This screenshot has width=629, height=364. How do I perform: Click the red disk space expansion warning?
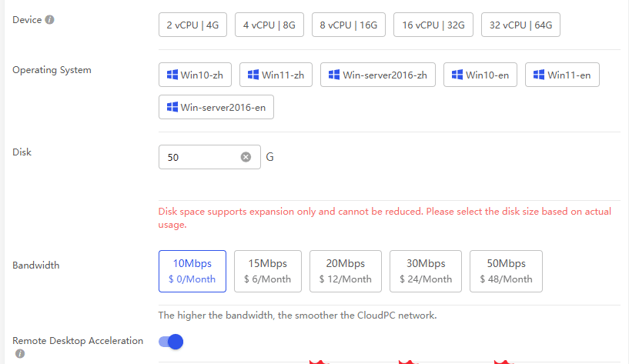(385, 218)
